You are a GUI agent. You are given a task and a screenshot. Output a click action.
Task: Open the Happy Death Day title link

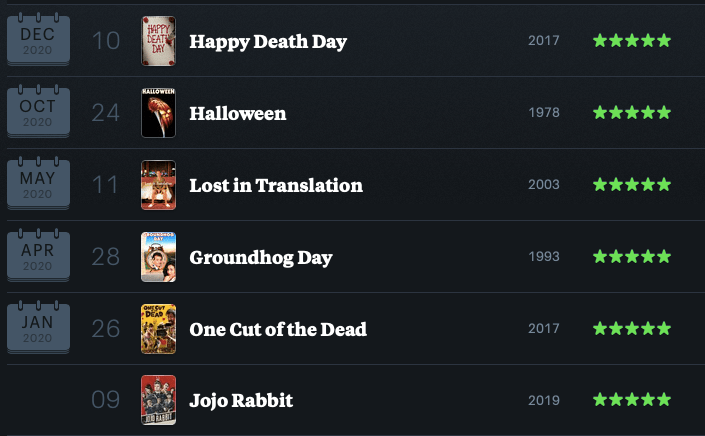[268, 42]
